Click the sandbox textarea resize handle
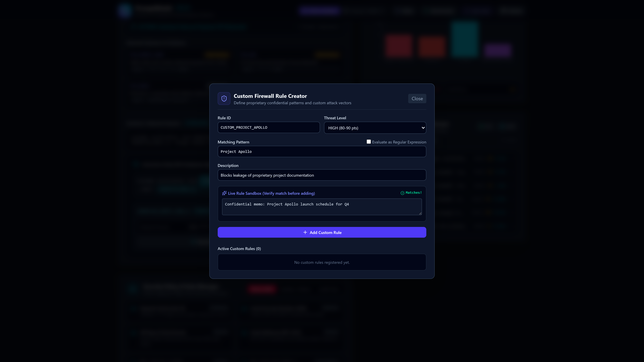644x362 pixels. [420, 213]
